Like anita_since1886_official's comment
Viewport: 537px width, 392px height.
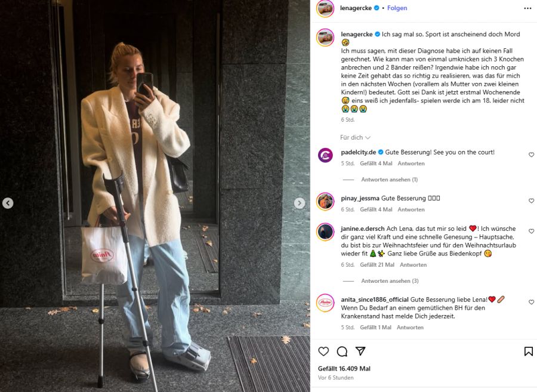(x=531, y=302)
